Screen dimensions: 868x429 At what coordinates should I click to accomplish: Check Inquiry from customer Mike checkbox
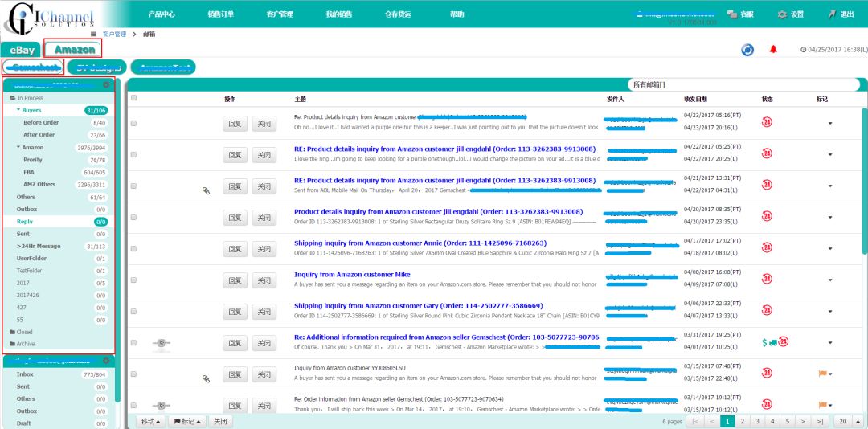click(133, 280)
